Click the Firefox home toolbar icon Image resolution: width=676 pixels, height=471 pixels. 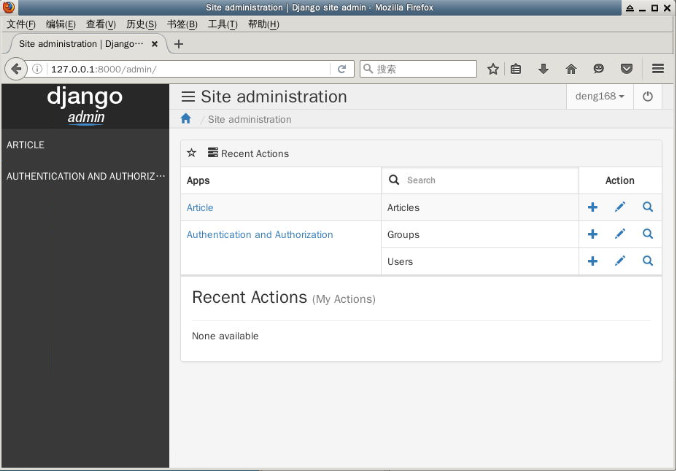(x=571, y=69)
